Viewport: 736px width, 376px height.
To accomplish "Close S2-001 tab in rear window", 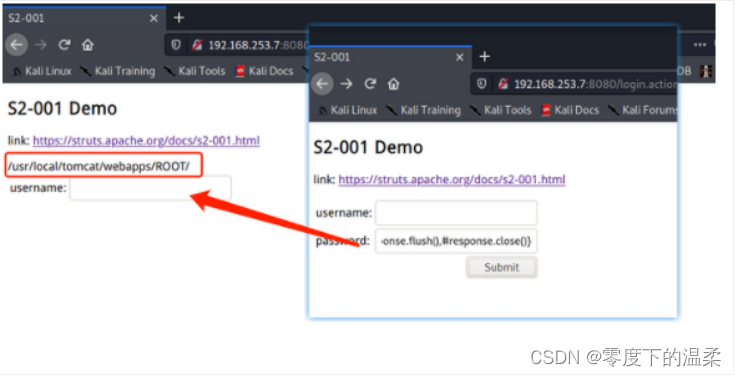I will (x=153, y=18).
